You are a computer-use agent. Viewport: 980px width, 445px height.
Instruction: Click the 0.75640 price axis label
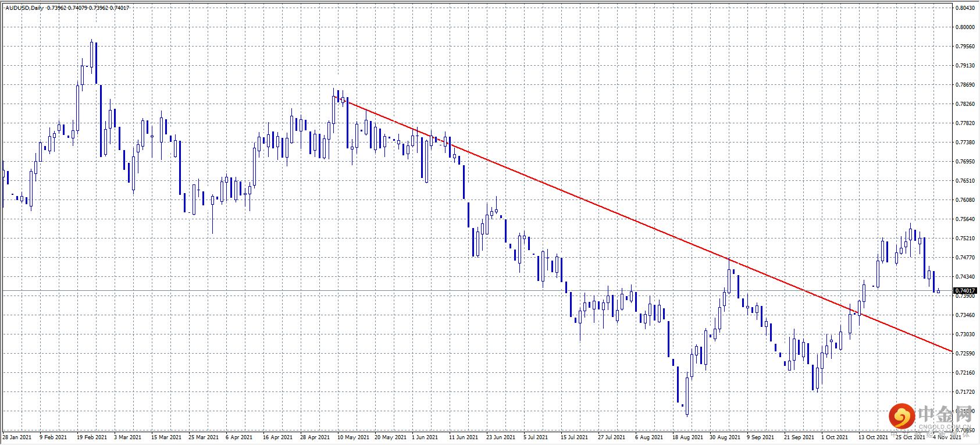(x=965, y=219)
